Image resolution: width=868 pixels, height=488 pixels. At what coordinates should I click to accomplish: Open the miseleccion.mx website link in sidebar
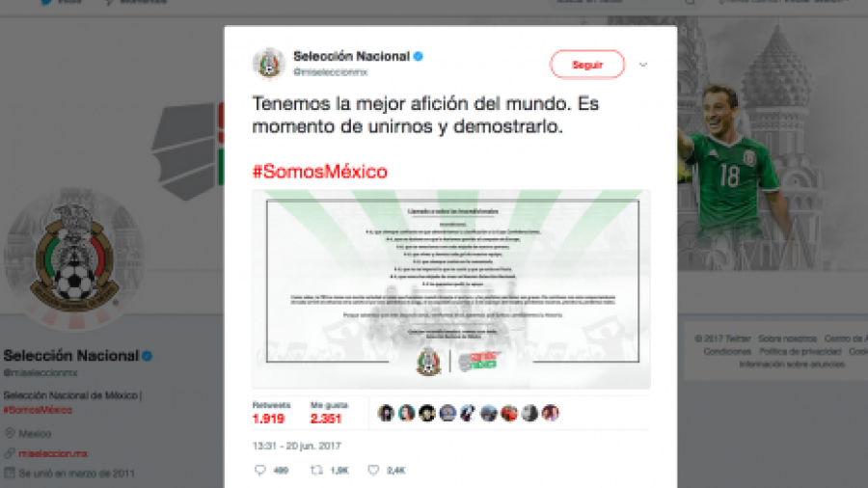53,453
